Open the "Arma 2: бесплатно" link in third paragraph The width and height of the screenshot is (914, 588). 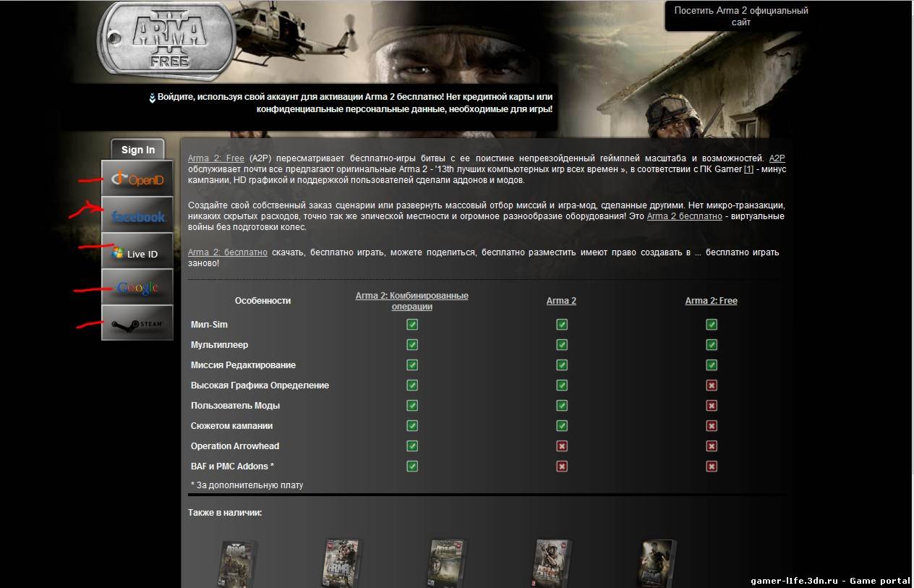(x=228, y=252)
